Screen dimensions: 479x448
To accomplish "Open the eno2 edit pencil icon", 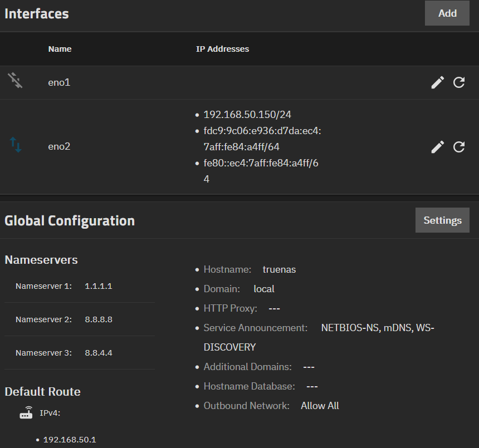I will tap(438, 147).
